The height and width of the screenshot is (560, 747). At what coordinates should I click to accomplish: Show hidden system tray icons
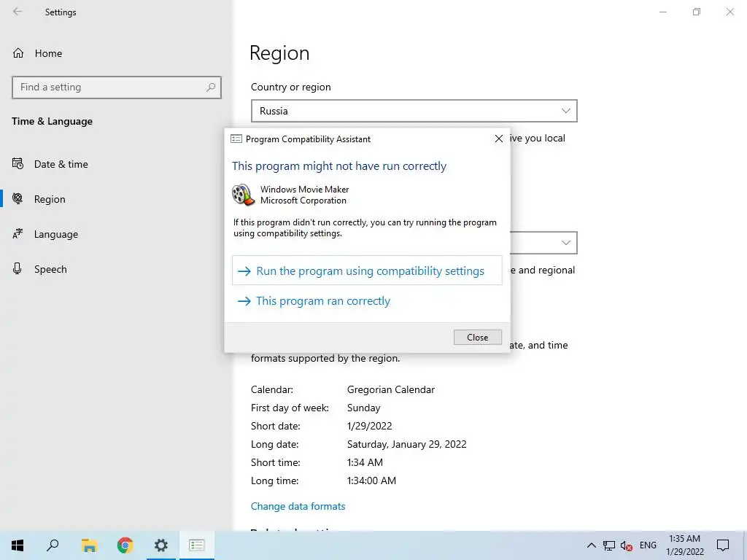click(x=591, y=545)
